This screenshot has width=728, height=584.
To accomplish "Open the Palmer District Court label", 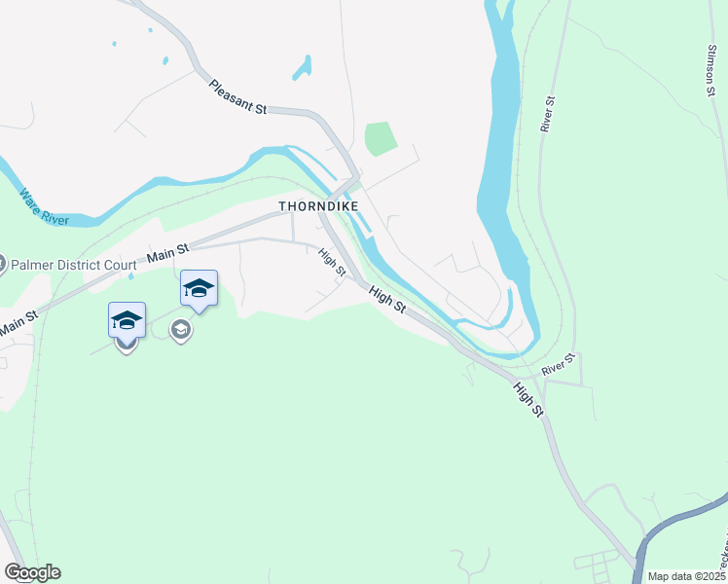I will pos(73,265).
